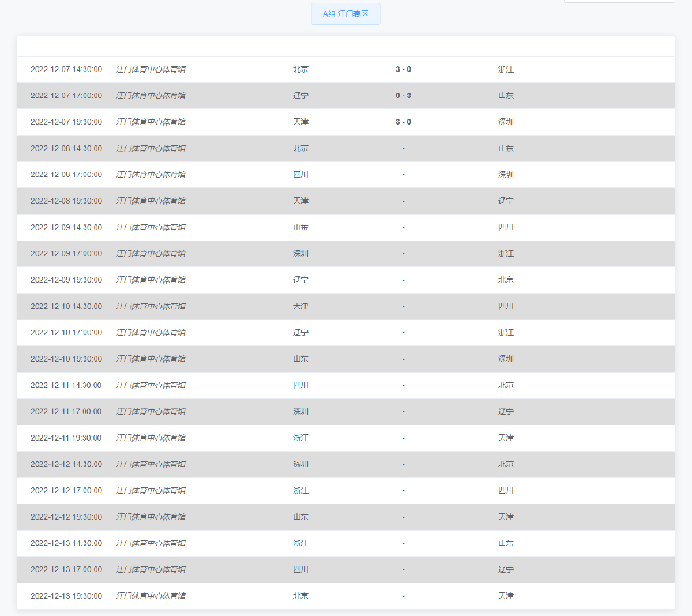692x616 pixels.
Task: Click the 0 - 3 score of 辽宁 vs 山东
Action: [403, 96]
